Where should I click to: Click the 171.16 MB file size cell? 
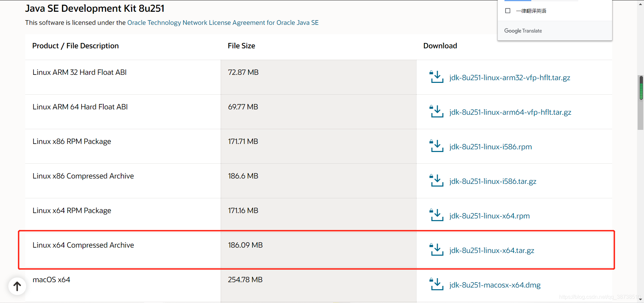319,215
